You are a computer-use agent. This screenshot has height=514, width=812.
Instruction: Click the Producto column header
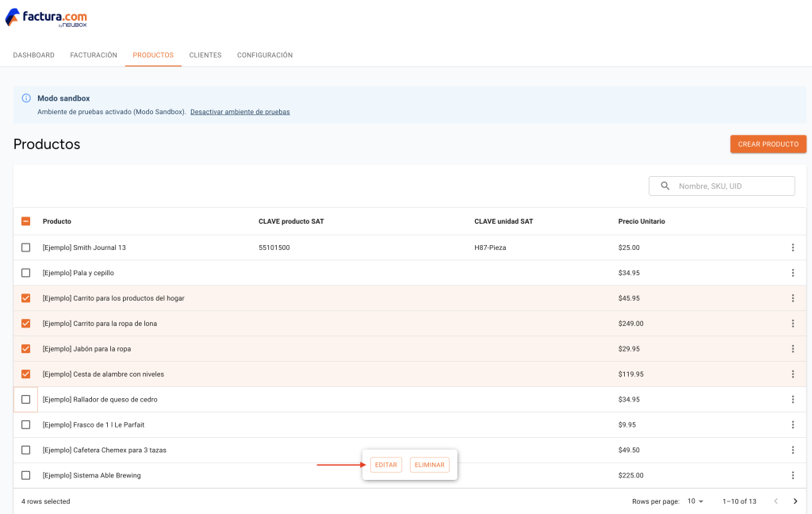click(57, 221)
